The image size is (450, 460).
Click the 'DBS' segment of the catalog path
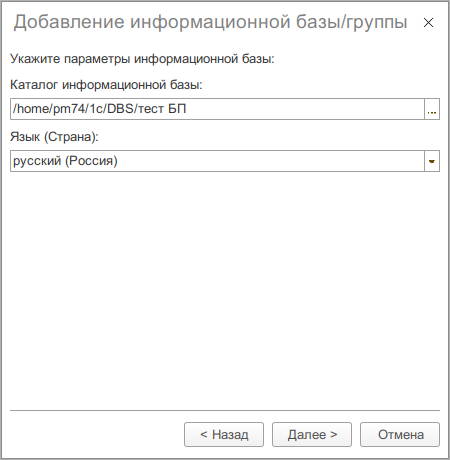[120, 109]
